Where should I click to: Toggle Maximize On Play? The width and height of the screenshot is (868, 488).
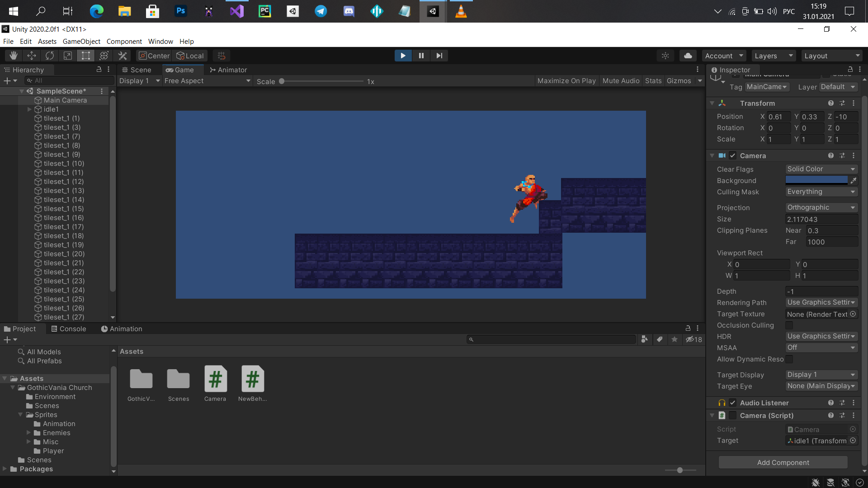[x=566, y=81]
